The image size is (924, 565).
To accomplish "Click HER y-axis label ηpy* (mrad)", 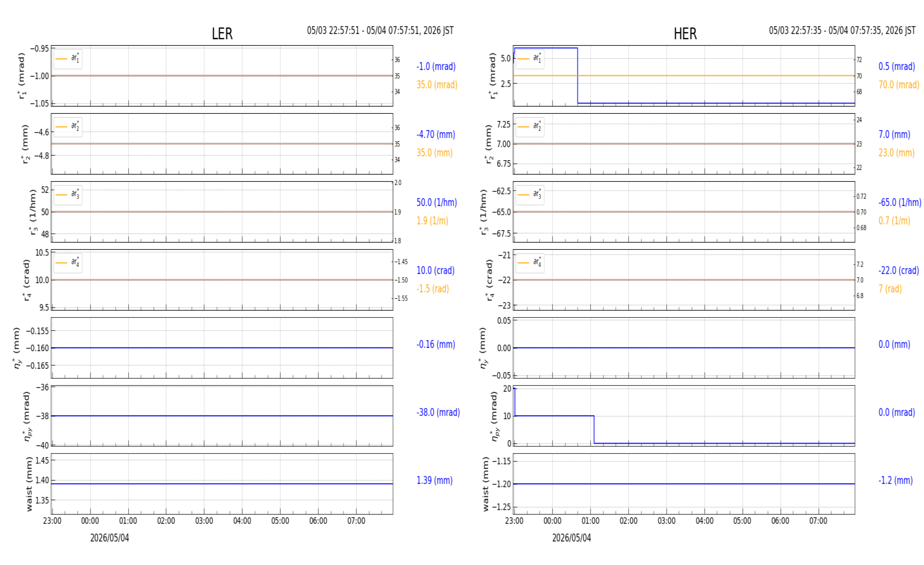I will pos(494,416).
